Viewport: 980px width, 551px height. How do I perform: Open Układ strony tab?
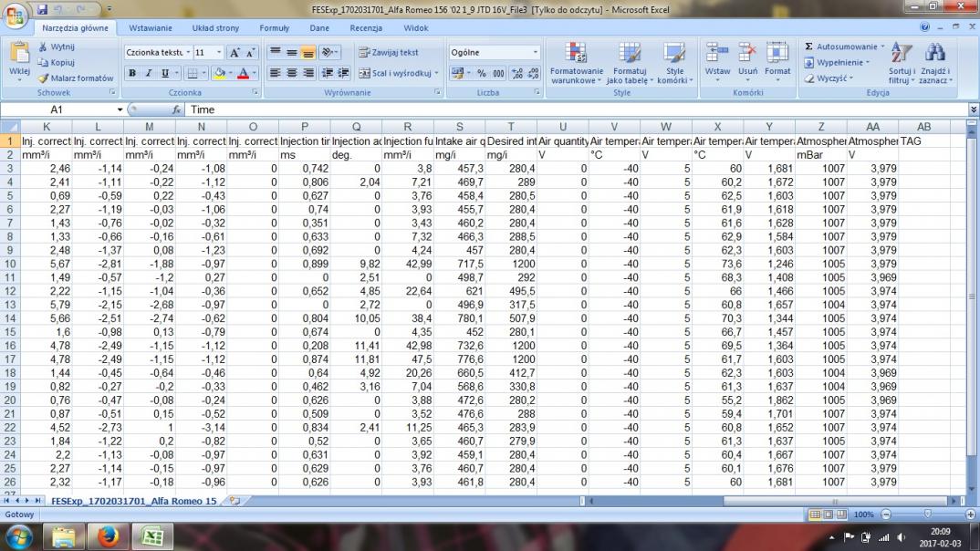(x=215, y=28)
